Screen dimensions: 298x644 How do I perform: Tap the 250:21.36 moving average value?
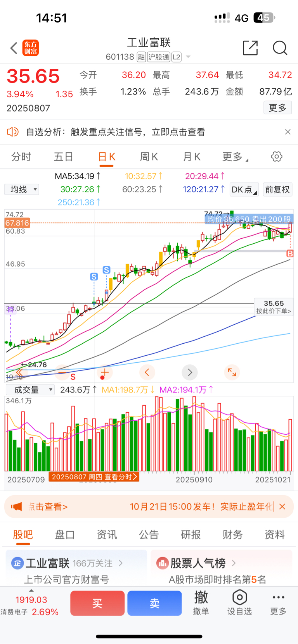coord(79,202)
